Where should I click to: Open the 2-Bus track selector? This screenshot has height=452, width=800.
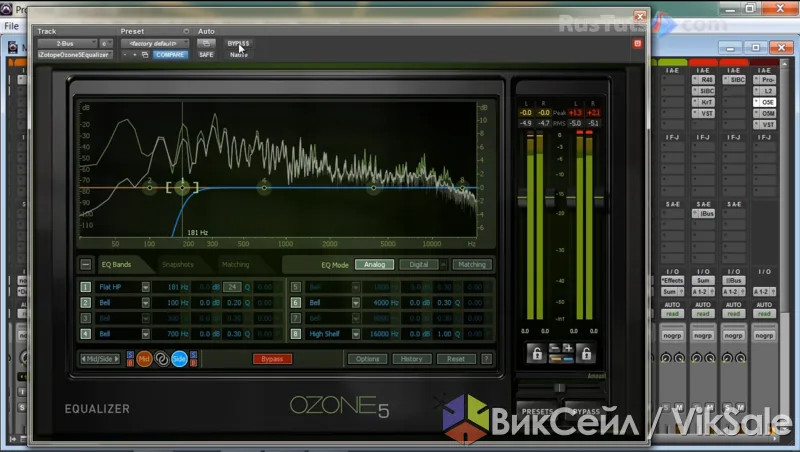tap(67, 43)
